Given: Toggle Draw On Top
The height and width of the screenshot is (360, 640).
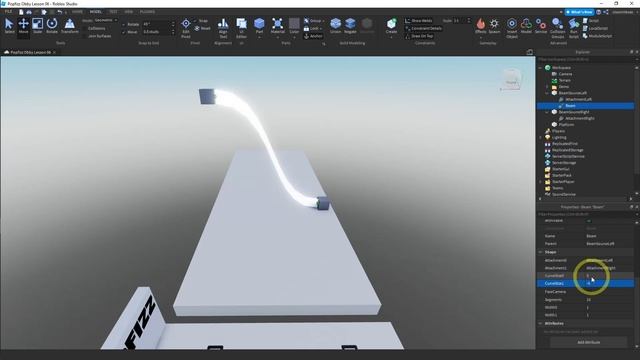Looking at the screenshot, I should pos(419,36).
